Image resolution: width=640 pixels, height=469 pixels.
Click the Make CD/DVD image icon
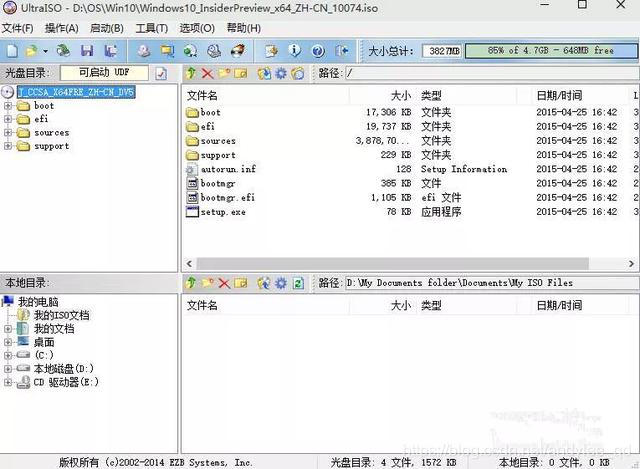click(x=143, y=51)
